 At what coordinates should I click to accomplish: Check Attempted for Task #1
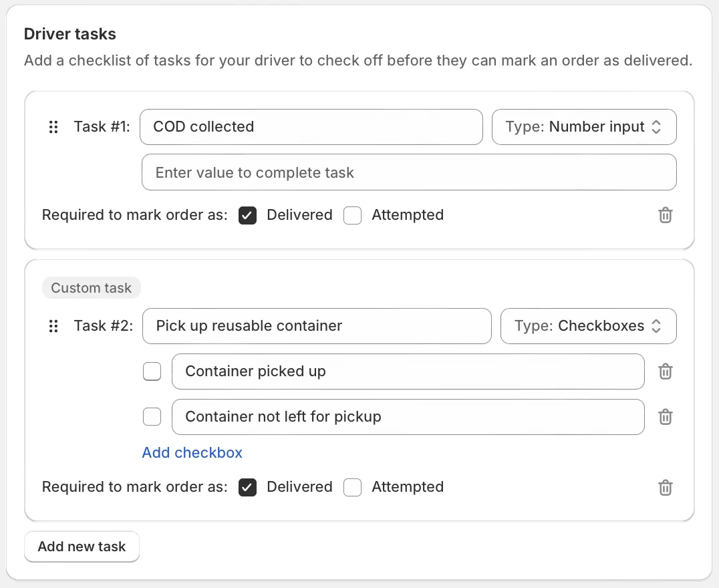[x=352, y=215]
